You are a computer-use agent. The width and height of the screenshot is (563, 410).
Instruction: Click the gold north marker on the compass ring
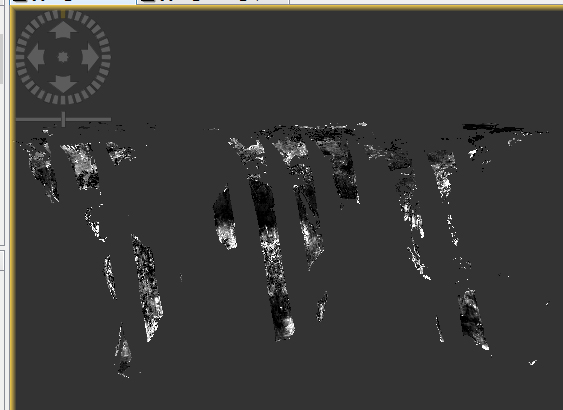tap(63, 14)
